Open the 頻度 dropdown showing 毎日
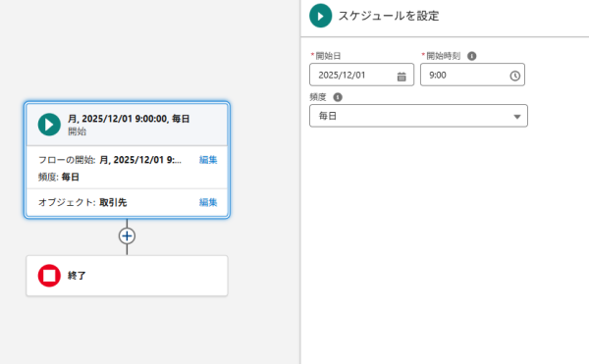 coord(418,116)
